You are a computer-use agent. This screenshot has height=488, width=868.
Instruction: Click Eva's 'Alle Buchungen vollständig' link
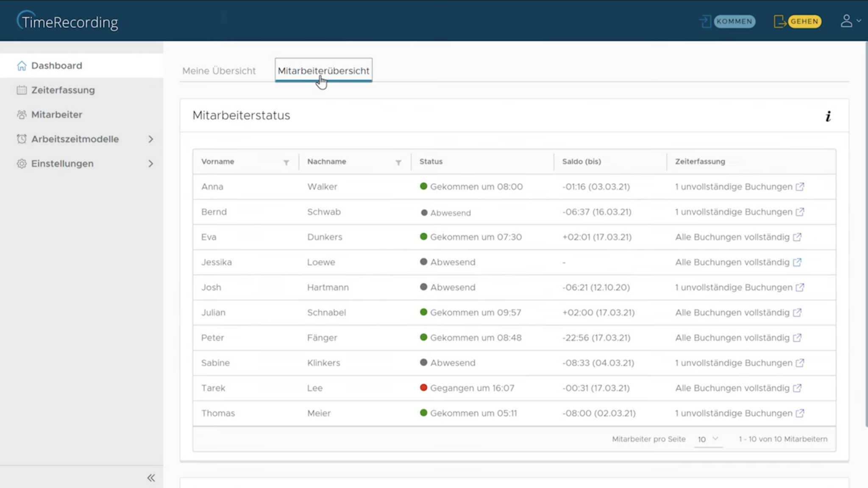pyautogui.click(x=732, y=237)
